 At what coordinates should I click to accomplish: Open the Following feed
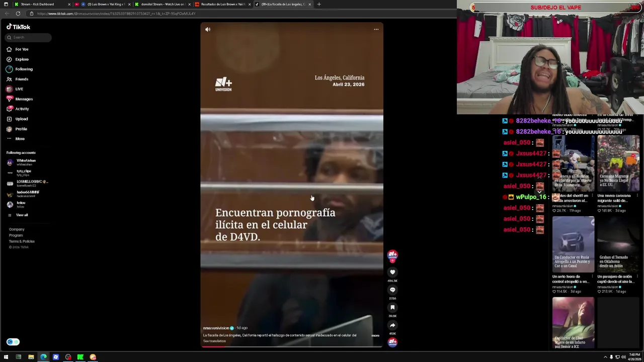(24, 69)
